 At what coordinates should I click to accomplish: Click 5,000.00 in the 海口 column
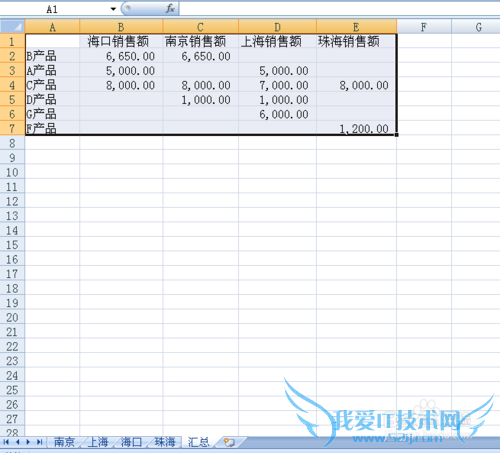point(121,70)
